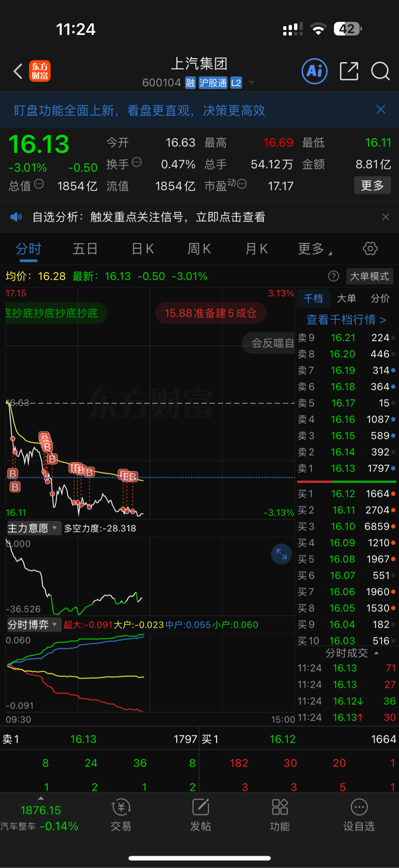Tap the 11:24 16.12↓ trade row
Image resolution: width=399 pixels, height=868 pixels.
pyautogui.click(x=347, y=701)
